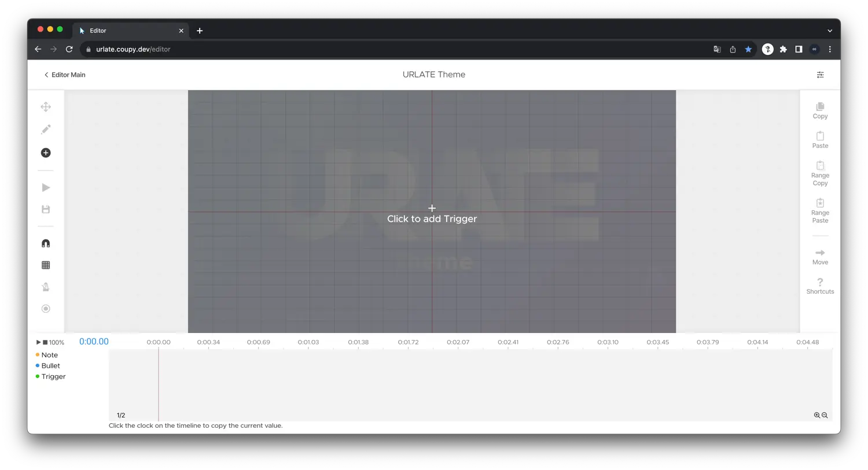Toggle the grid display

pos(46,265)
